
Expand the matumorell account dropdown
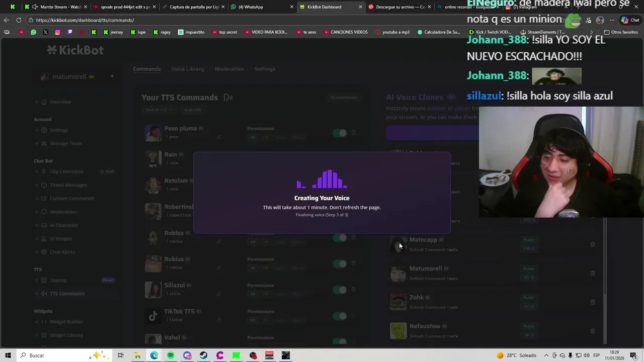click(x=112, y=76)
